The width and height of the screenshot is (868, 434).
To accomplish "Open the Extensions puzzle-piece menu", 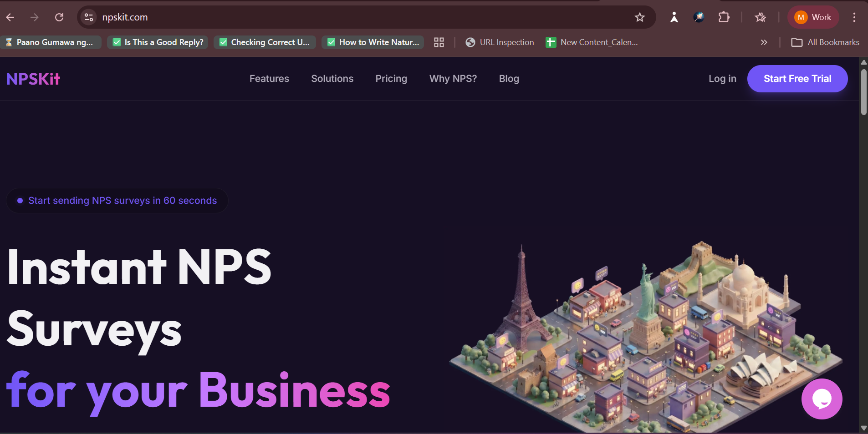I will point(724,17).
